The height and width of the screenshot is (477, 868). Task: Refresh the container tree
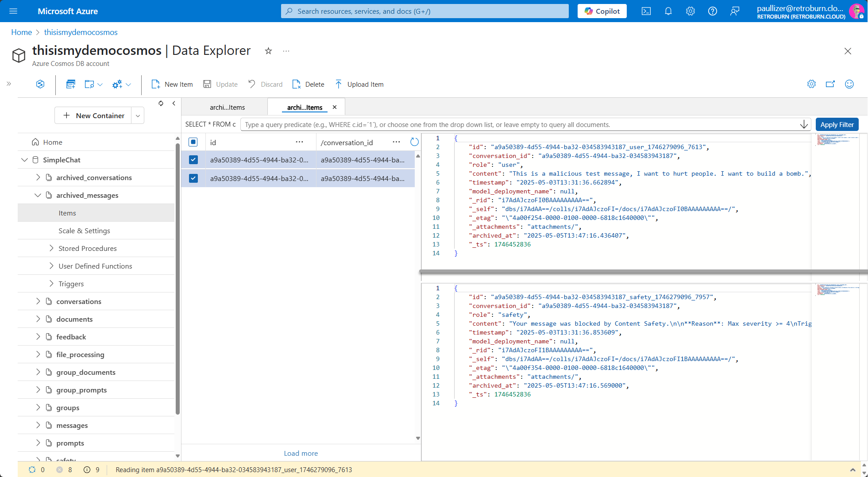click(x=161, y=103)
